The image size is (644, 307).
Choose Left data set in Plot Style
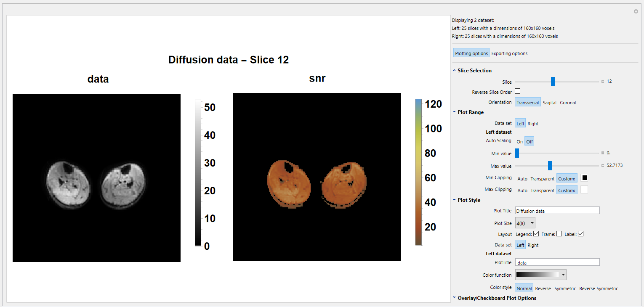pyautogui.click(x=520, y=245)
